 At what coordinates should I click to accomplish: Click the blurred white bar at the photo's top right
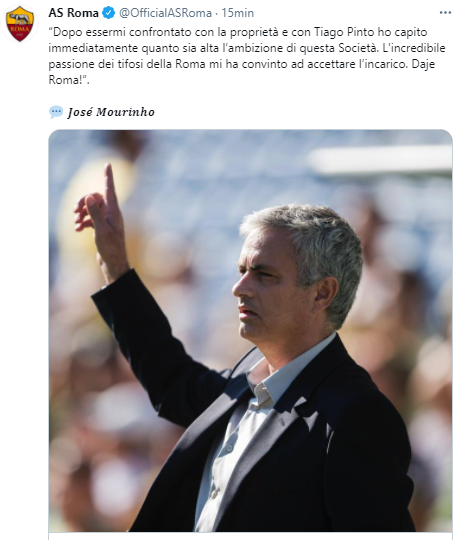point(381,160)
